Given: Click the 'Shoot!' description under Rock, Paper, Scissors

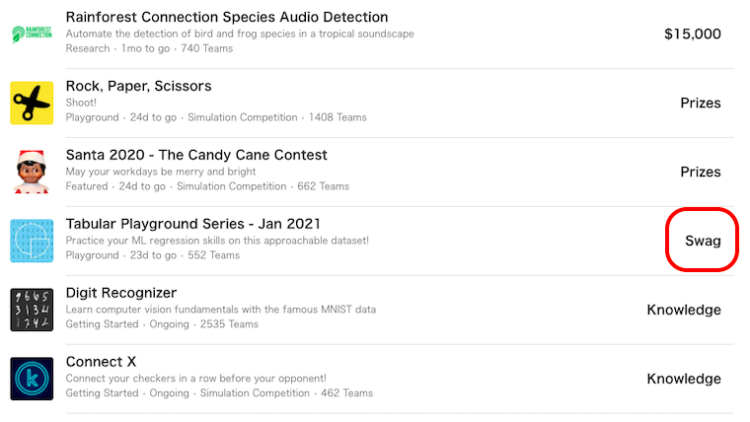Looking at the screenshot, I should (81, 102).
